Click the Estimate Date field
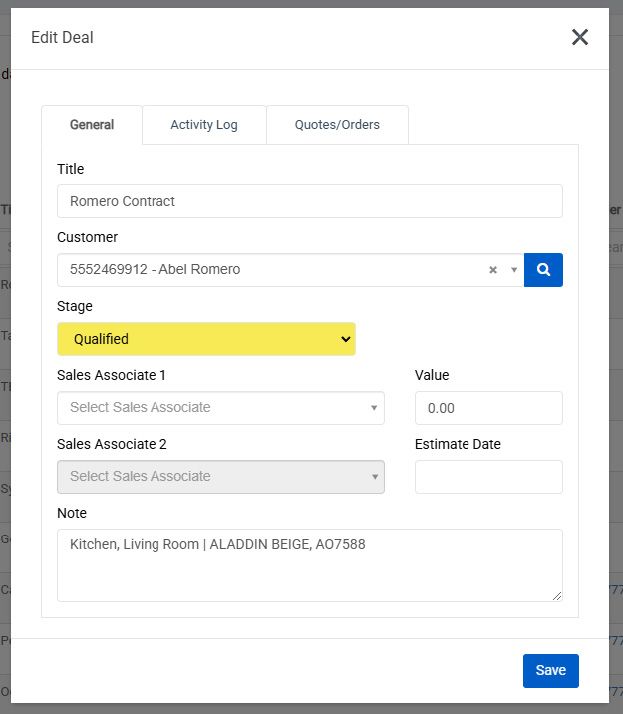This screenshot has width=623, height=714. click(489, 477)
